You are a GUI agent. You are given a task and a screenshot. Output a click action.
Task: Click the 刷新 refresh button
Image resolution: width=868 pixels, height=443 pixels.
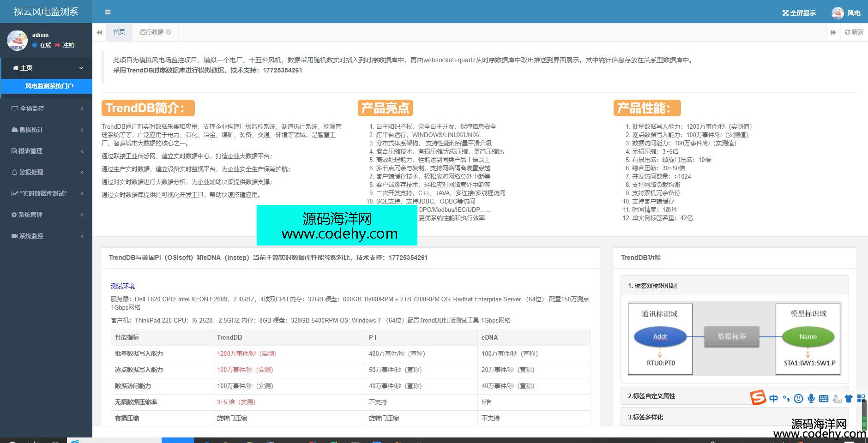pyautogui.click(x=854, y=32)
